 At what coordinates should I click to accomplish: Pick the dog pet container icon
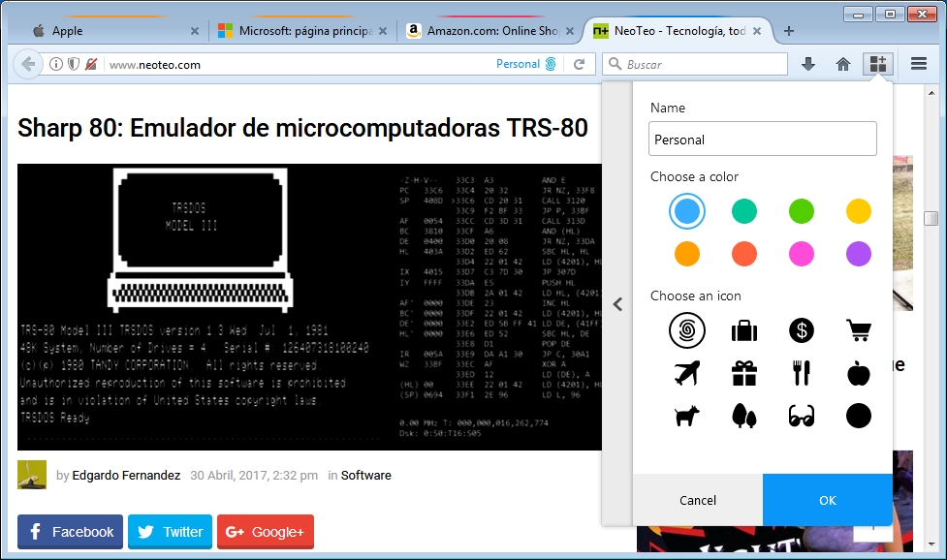coord(686,416)
